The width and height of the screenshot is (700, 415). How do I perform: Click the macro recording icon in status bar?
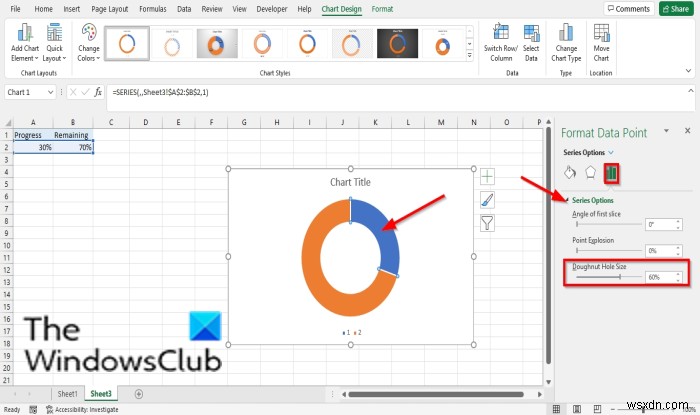pos(33,409)
